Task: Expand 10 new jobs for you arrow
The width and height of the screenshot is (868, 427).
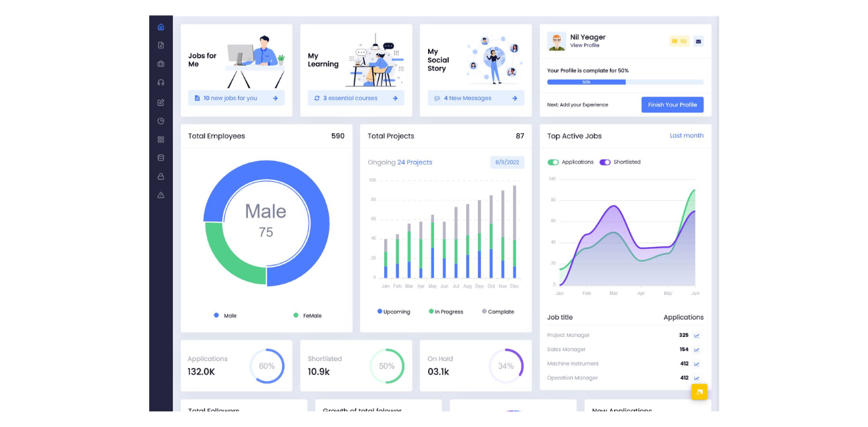Action: (x=276, y=97)
